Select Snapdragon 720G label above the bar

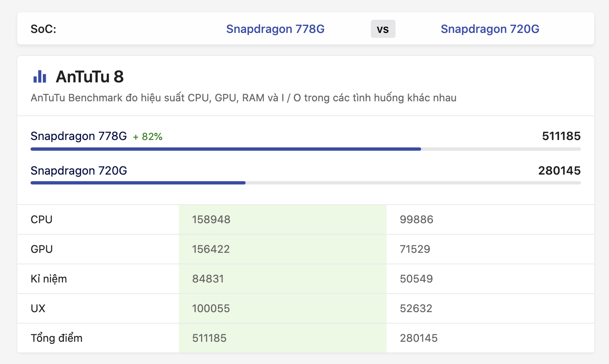tap(79, 170)
